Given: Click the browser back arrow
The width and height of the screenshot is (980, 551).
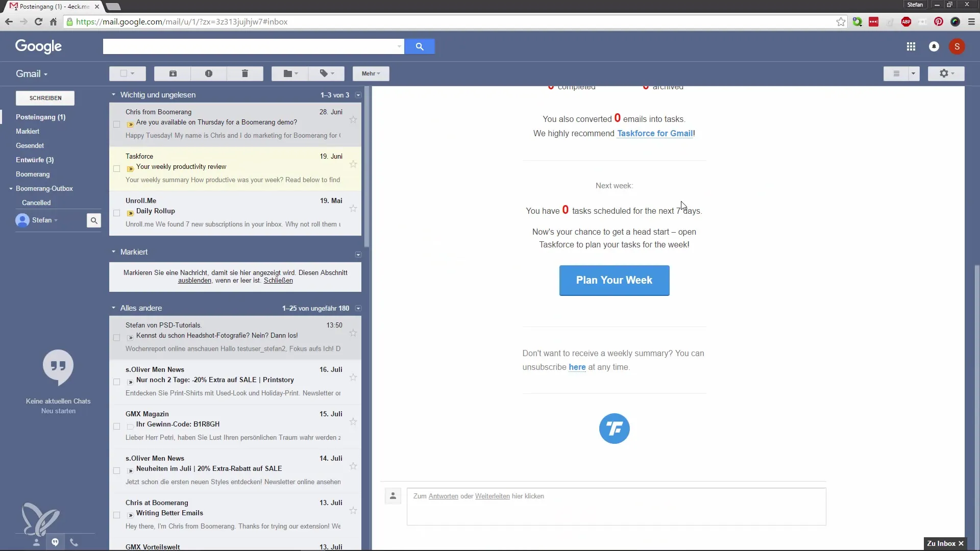Looking at the screenshot, I should click(x=9, y=22).
